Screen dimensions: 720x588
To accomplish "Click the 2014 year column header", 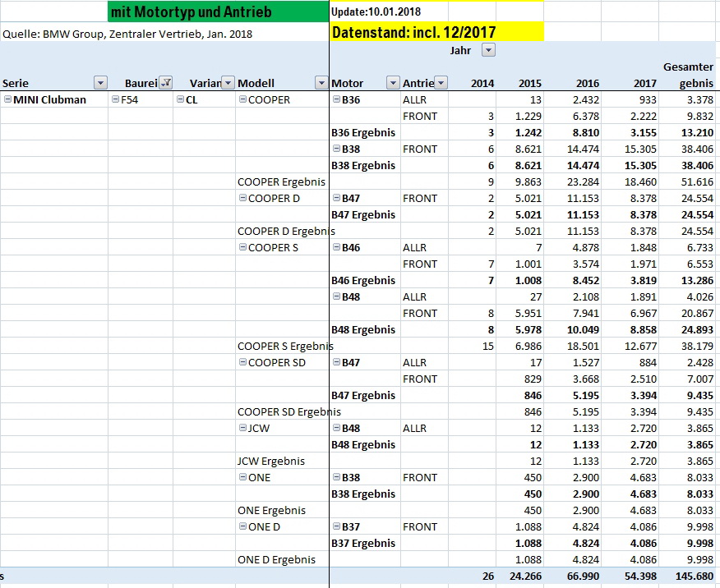I will (x=482, y=84).
